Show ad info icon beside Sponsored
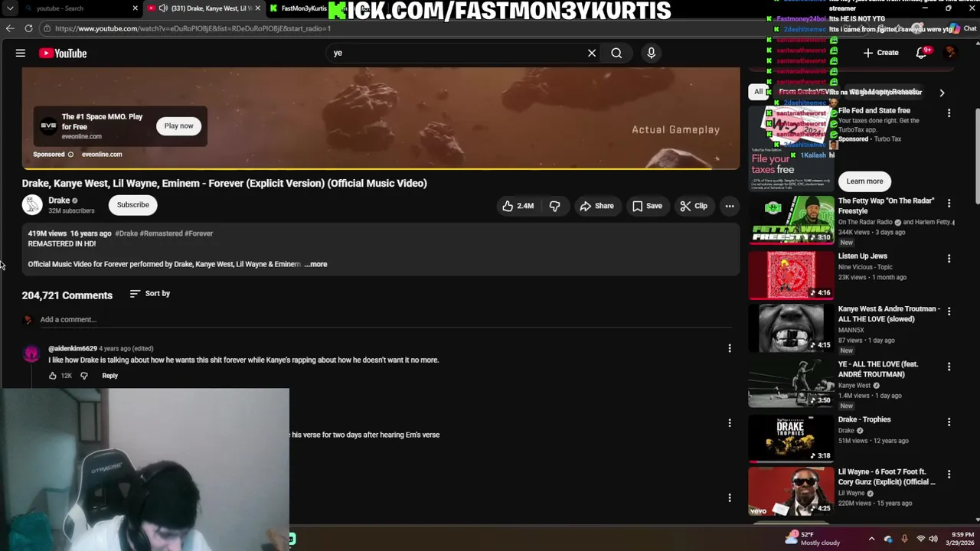This screenshot has width=980, height=551. click(70, 154)
